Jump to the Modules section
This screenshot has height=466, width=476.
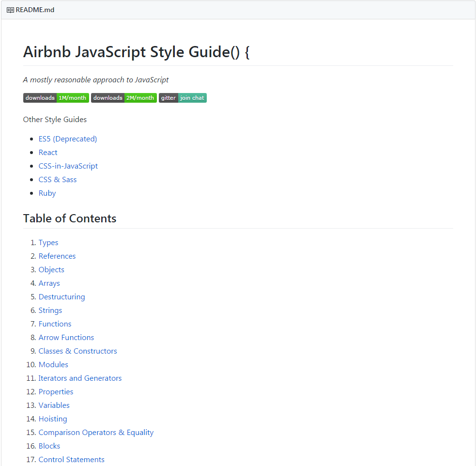point(53,365)
